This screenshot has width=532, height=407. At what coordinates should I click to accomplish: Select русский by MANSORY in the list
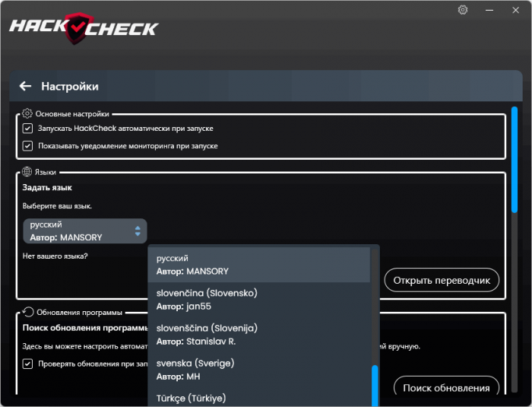[259, 265]
